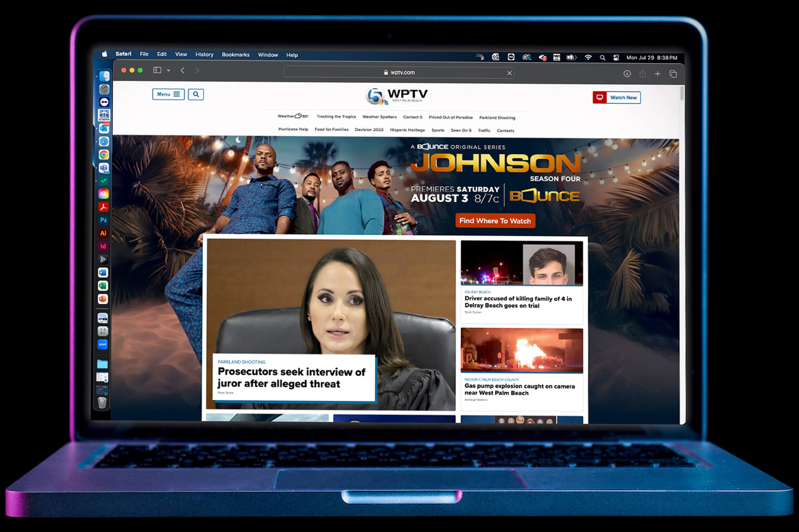The width and height of the screenshot is (799, 532).
Task: Open Tracking the Tropics link
Action: click(336, 116)
